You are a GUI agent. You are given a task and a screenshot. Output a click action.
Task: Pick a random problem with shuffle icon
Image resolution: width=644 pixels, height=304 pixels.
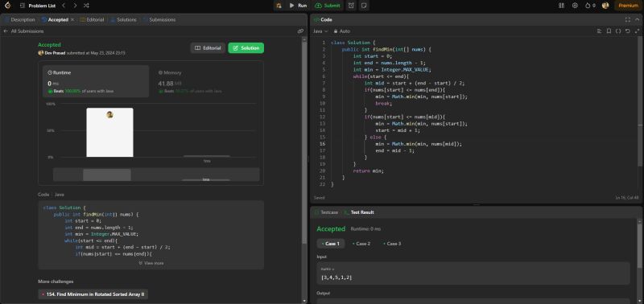coord(86,6)
